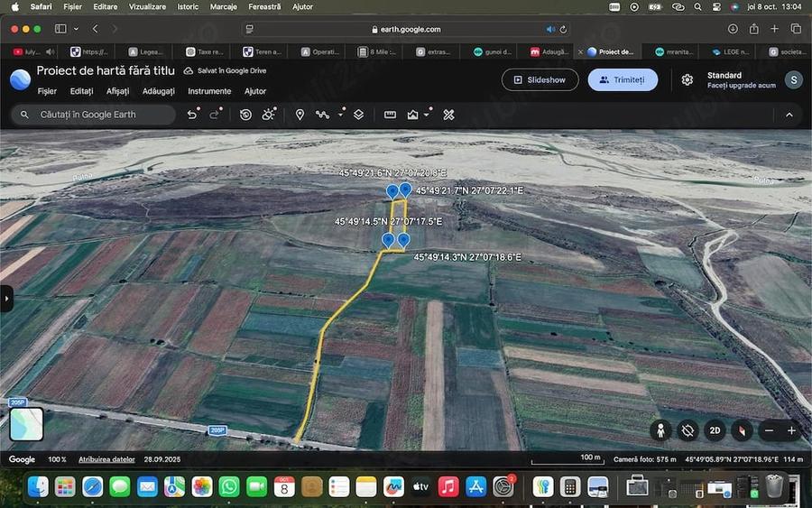
Task: Click the Slideshow button
Action: pos(540,79)
